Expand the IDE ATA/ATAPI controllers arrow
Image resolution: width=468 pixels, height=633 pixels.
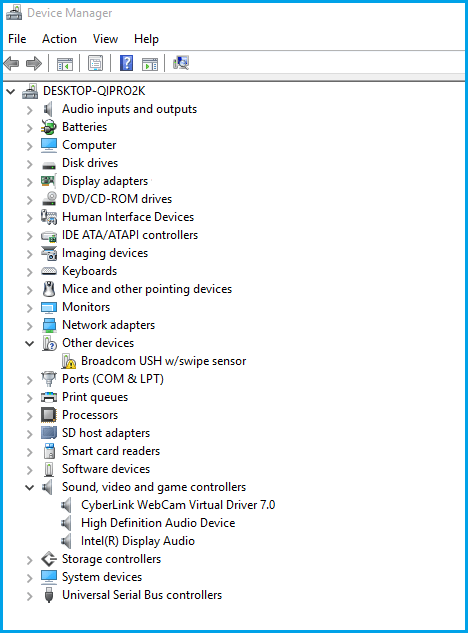[29, 236]
